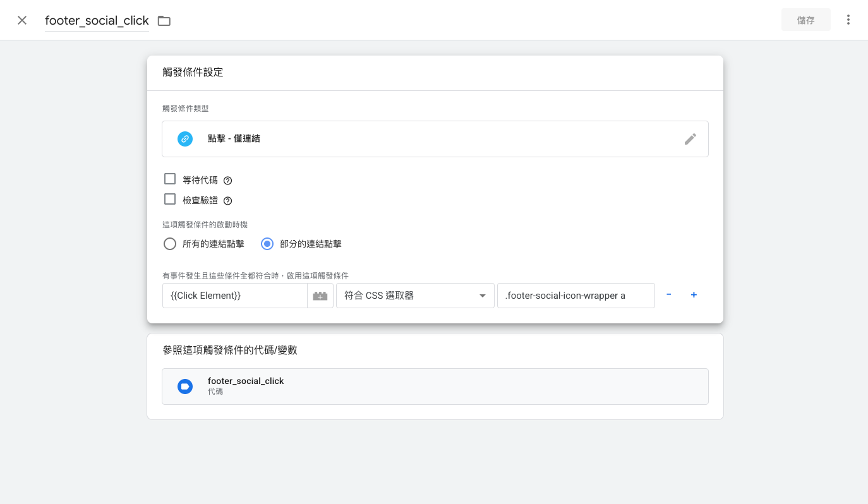Click the folder icon next to trigger name

(164, 20)
